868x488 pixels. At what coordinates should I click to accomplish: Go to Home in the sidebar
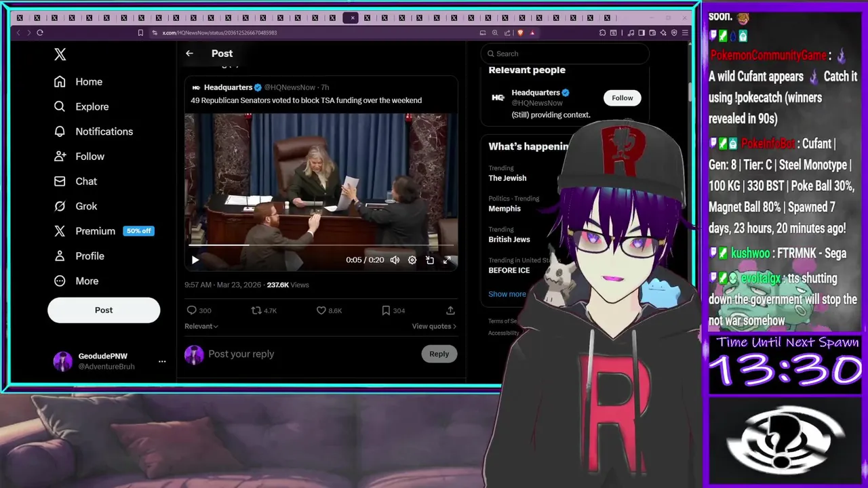coord(79,82)
